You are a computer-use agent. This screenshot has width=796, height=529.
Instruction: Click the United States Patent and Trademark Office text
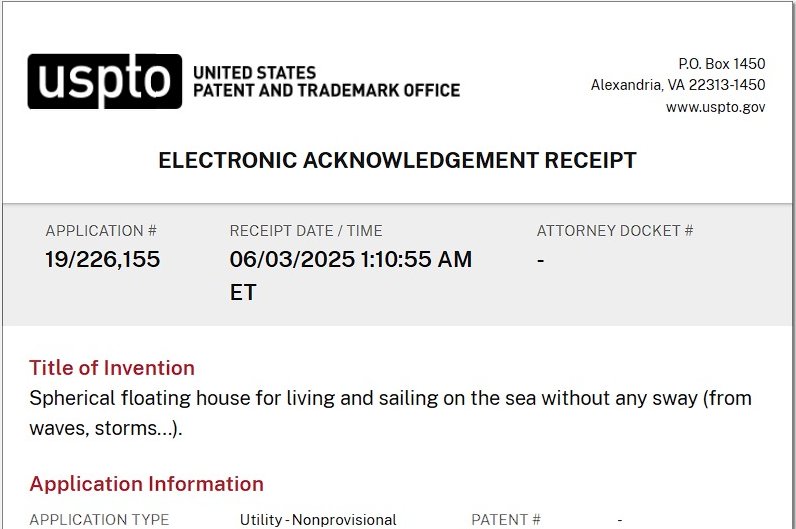326,82
